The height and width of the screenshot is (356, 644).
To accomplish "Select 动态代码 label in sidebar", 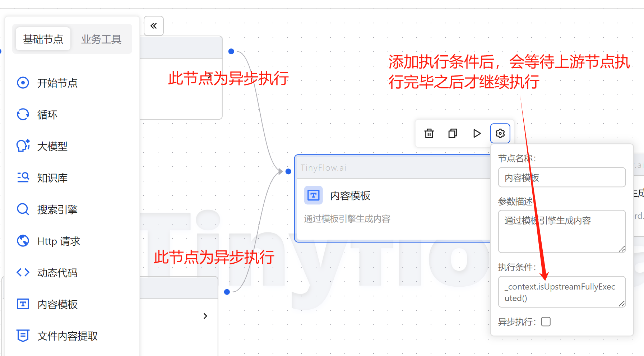I will 57,273.
